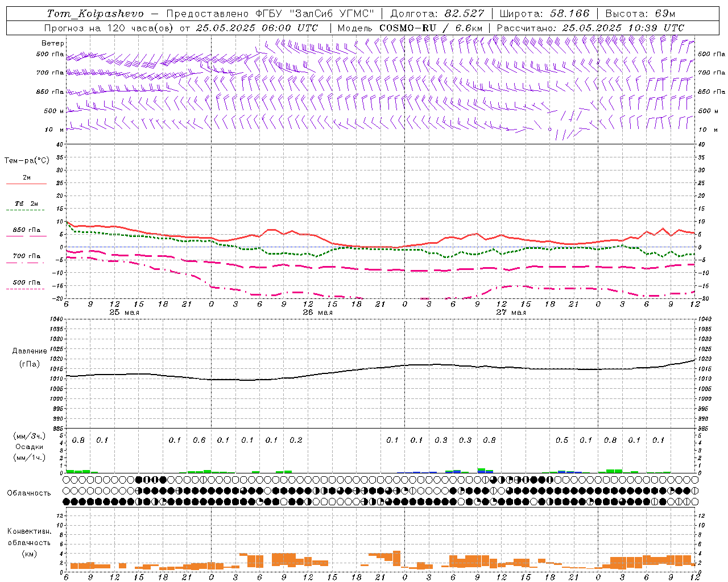Click the elevation label 'Высота: 69м'

640,14
